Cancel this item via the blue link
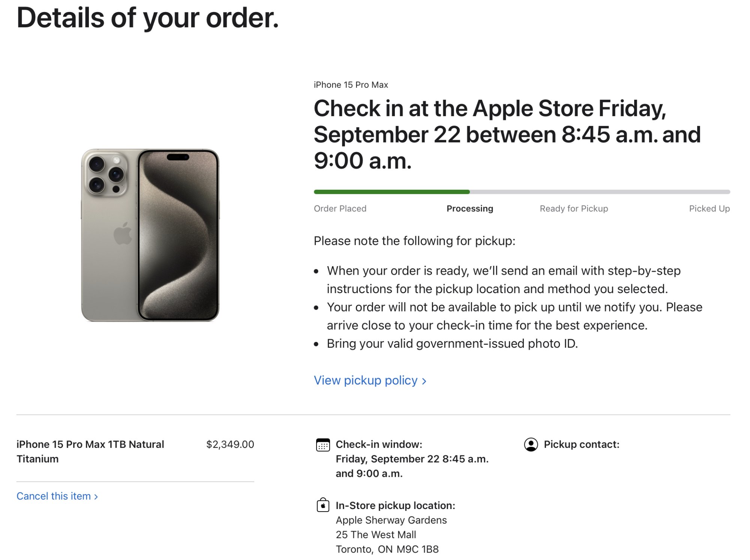 pos(54,496)
